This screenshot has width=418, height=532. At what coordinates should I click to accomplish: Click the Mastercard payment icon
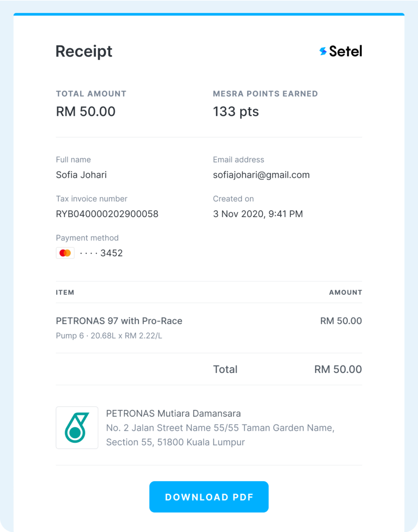(x=65, y=253)
